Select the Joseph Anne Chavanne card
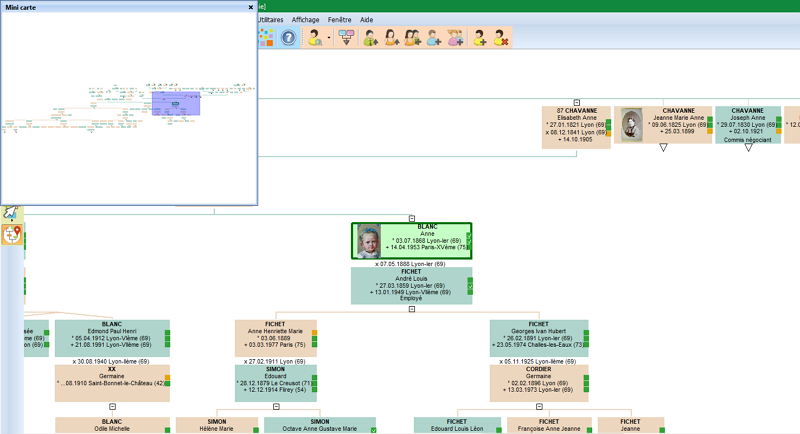The width and height of the screenshot is (800, 434). [x=748, y=125]
